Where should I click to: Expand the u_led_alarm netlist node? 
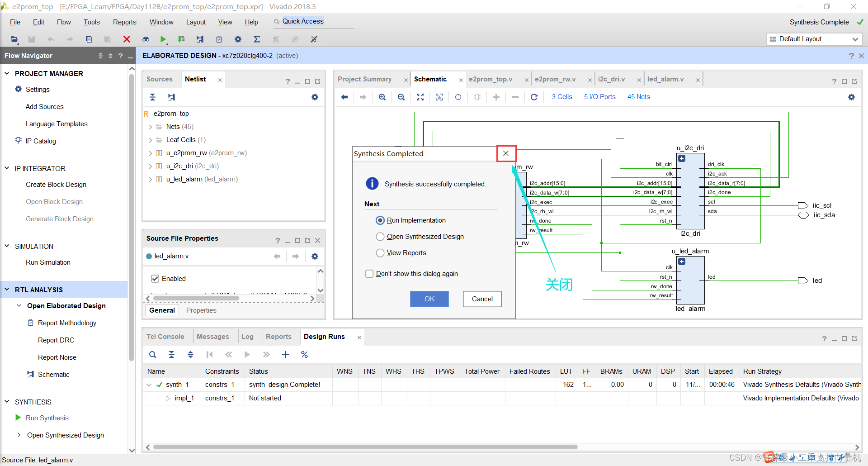[x=151, y=180]
